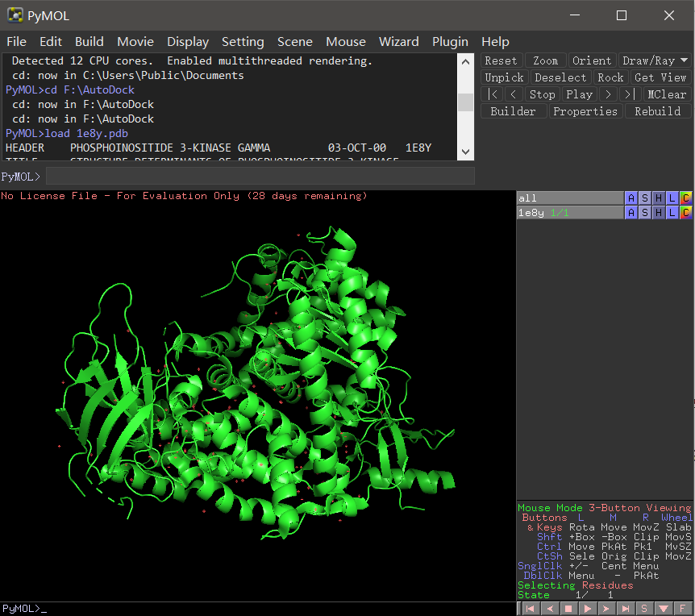Click the play triangle in bottom playback bar
This screenshot has height=616, width=695.
point(588,609)
